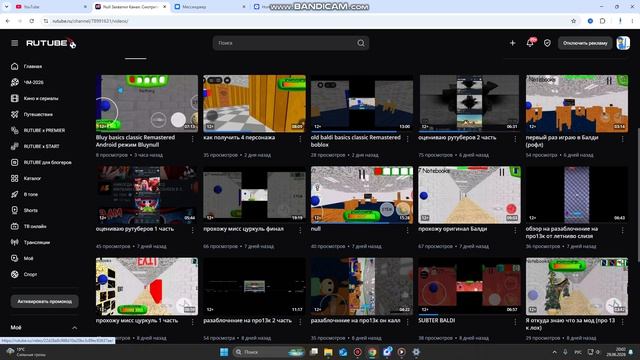The image size is (640, 360).
Task: Click the RUTUBE logo
Action: point(51,43)
